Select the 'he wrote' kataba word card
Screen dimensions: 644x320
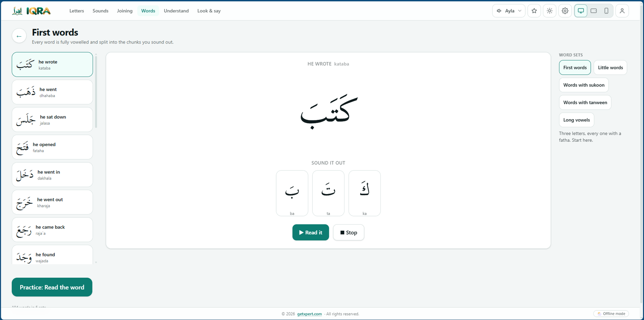click(52, 64)
